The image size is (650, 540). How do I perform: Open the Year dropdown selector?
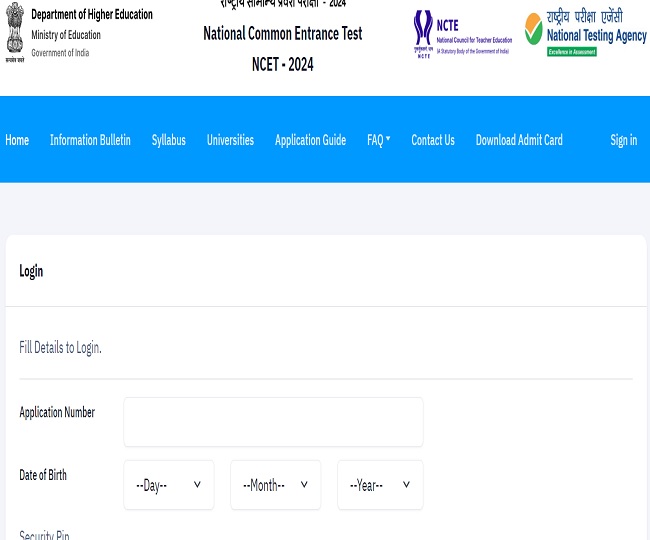tap(379, 485)
